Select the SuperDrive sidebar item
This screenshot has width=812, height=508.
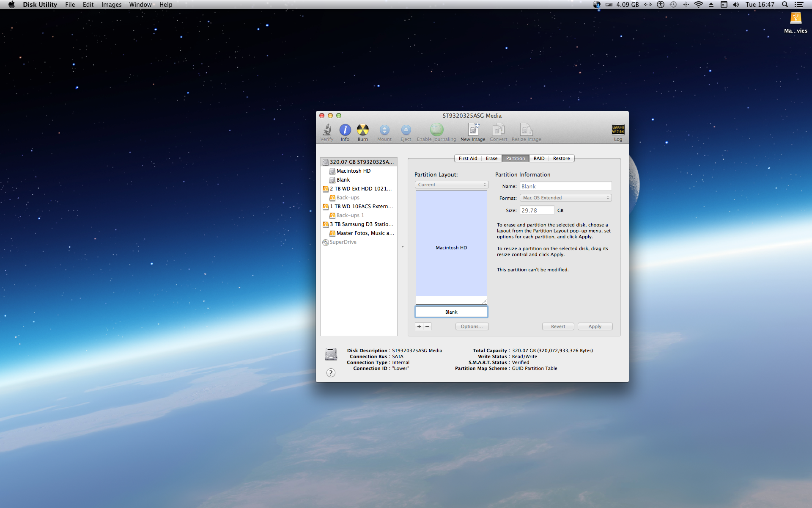pos(359,242)
